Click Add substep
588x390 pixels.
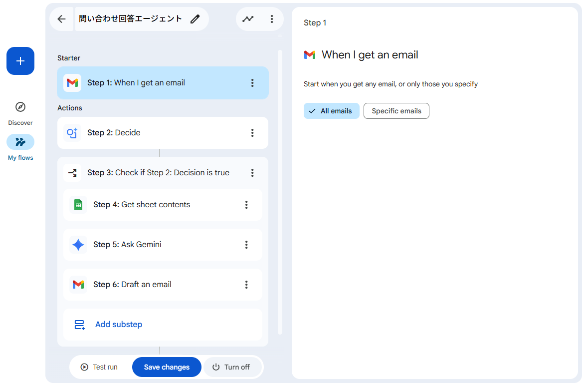tap(119, 325)
